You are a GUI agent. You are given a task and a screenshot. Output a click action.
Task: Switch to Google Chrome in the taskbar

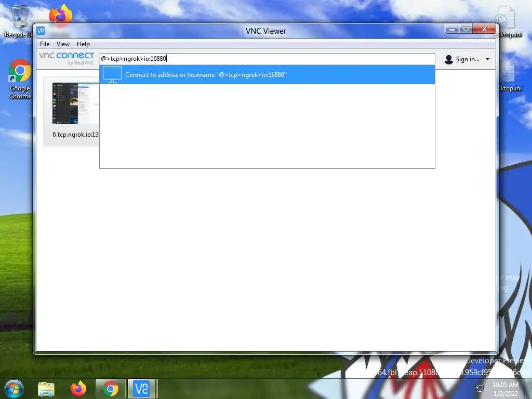(111, 389)
